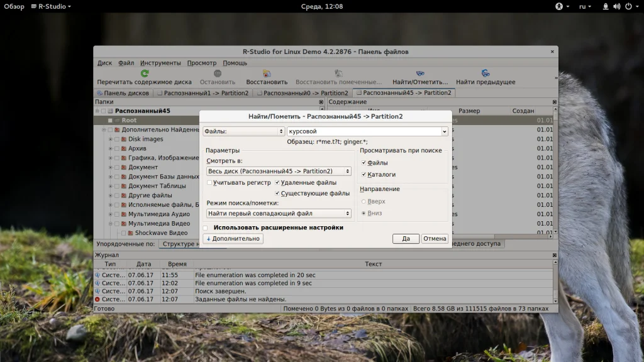Open the Режим поиска/пометки dropdown
The image size is (644, 362).
(279, 214)
